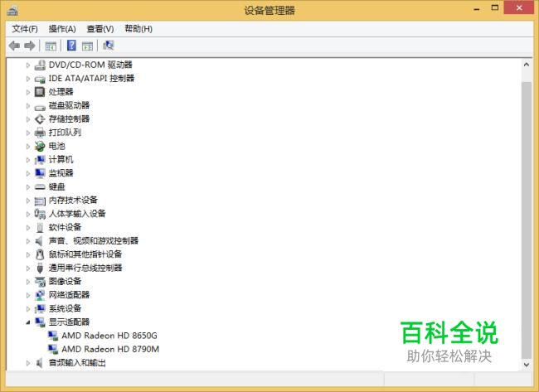Open the 帮助(H) menu
Viewport: 539px width, 392px height.
tap(138, 29)
